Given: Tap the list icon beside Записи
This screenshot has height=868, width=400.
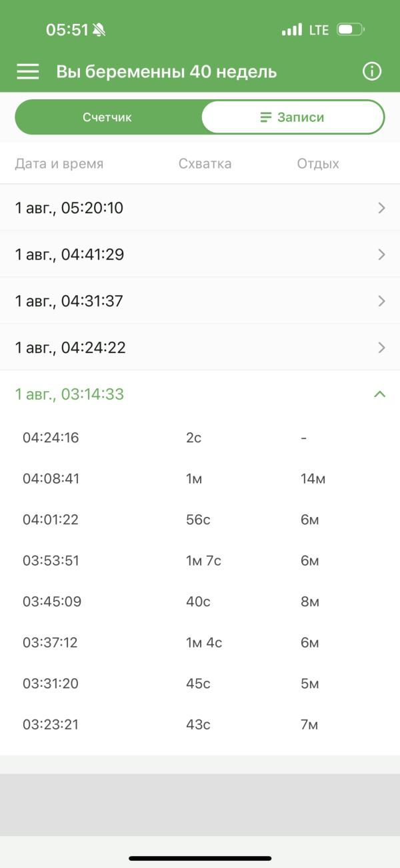Looking at the screenshot, I should 265,117.
